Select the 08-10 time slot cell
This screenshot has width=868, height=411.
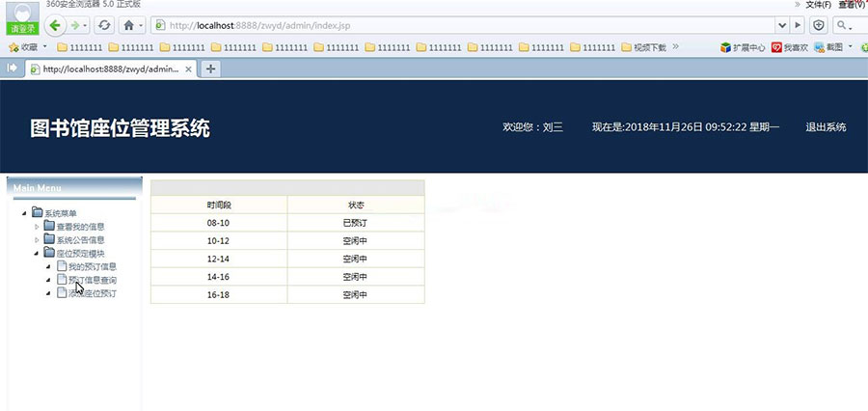[219, 223]
